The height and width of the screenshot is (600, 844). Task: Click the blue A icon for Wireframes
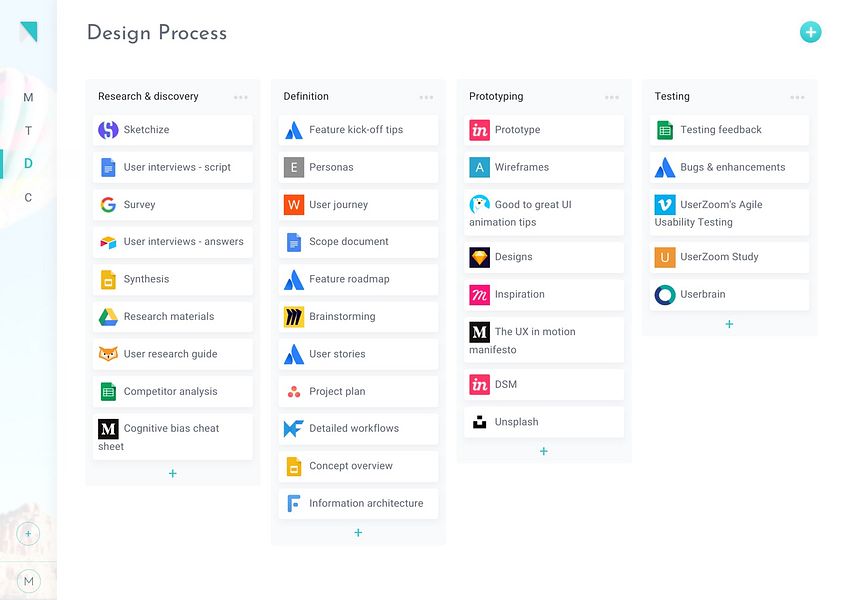[x=480, y=167]
